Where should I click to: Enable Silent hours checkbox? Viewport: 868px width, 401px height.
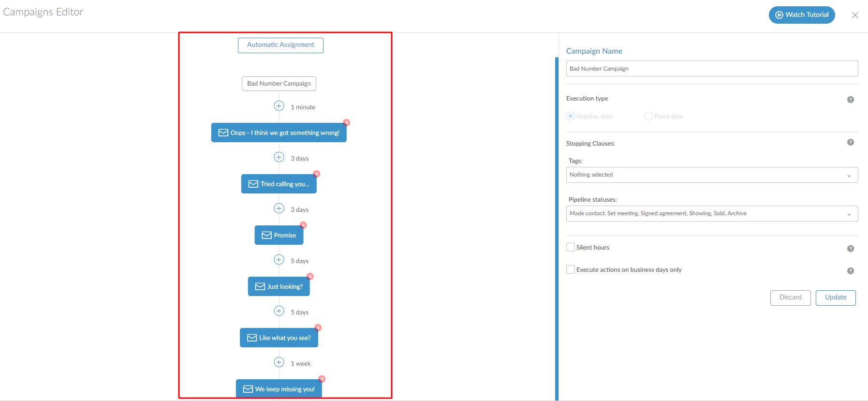[x=571, y=247]
